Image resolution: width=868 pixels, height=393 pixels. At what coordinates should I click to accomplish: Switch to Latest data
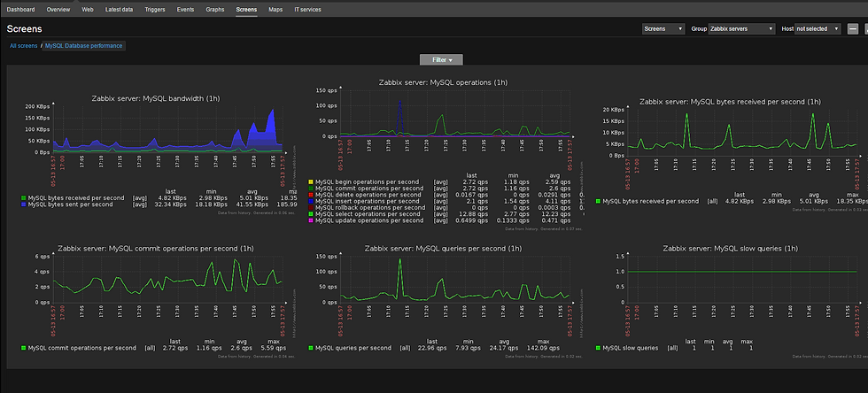[119, 10]
